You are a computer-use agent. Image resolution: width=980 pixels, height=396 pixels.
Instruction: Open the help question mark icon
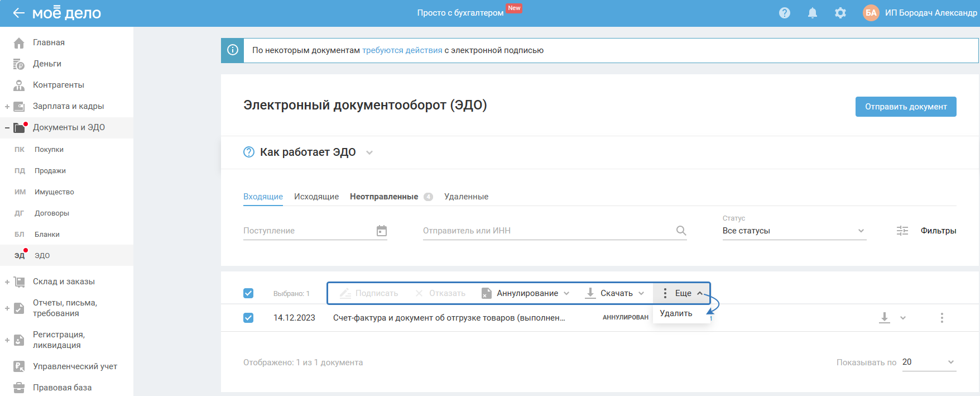pyautogui.click(x=785, y=13)
